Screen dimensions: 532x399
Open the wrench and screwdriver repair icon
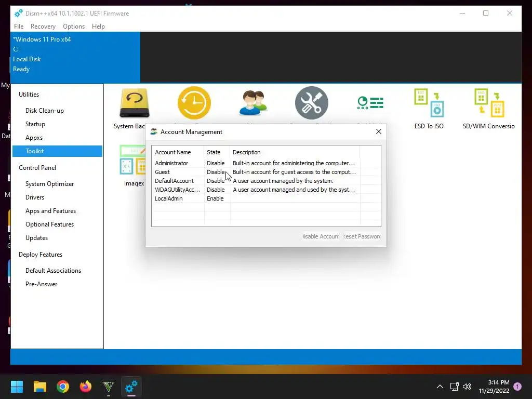click(312, 103)
